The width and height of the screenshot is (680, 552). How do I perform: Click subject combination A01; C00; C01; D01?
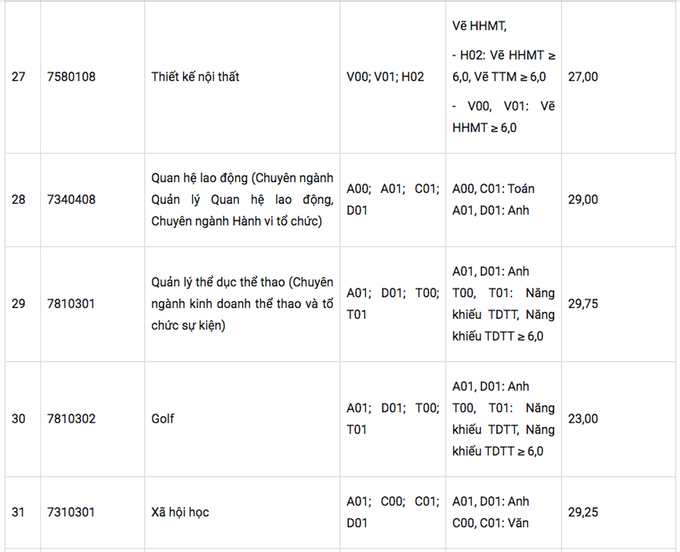[392, 512]
